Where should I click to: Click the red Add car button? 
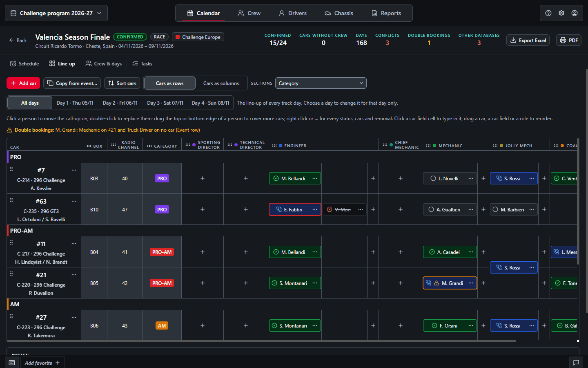click(x=23, y=83)
